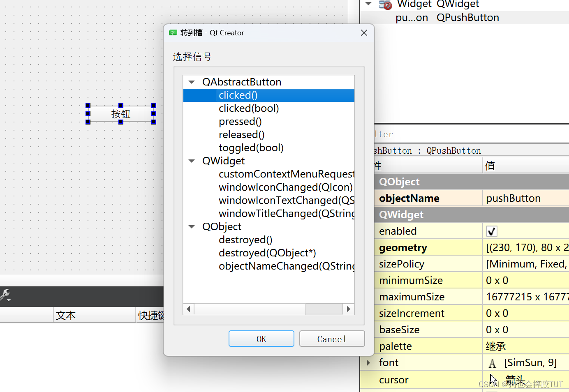Click the QObject property group header
This screenshot has height=392, width=569.
coord(472,182)
